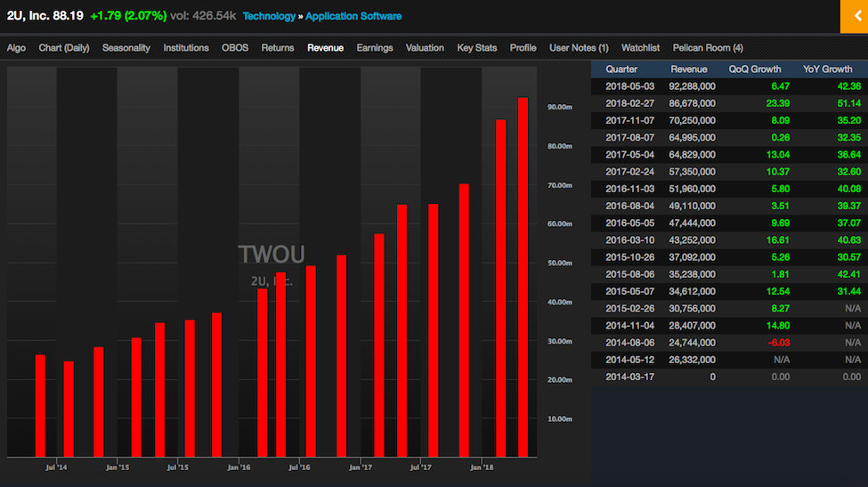Click the first revenue bar left of Jul '14

40,406
